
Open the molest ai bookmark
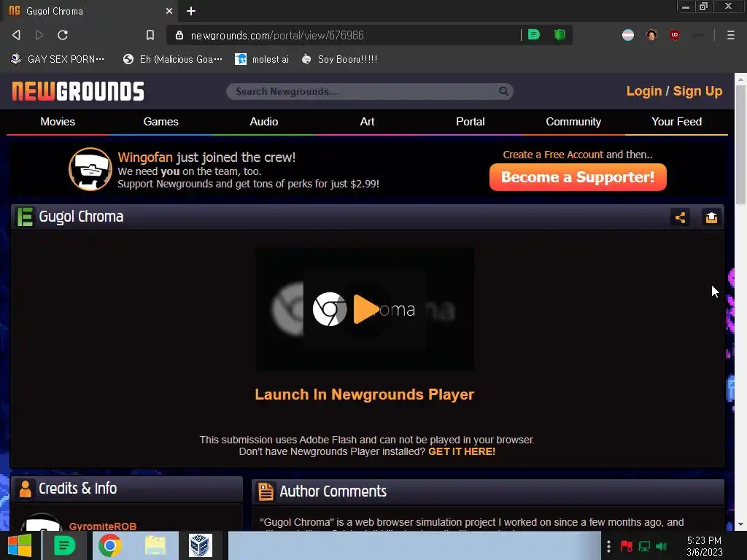[x=262, y=59]
